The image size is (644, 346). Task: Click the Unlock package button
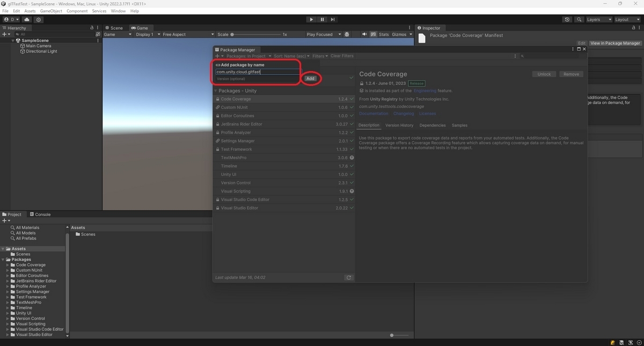(544, 74)
